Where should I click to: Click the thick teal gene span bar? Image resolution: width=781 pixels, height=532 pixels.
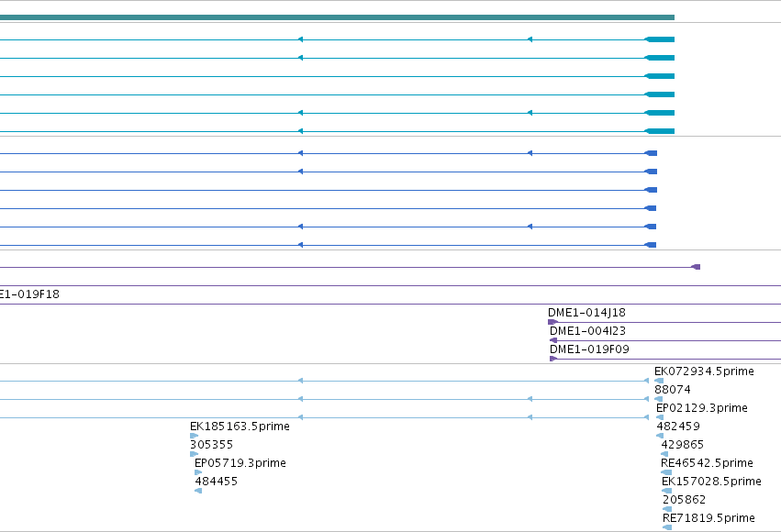tap(337, 17)
